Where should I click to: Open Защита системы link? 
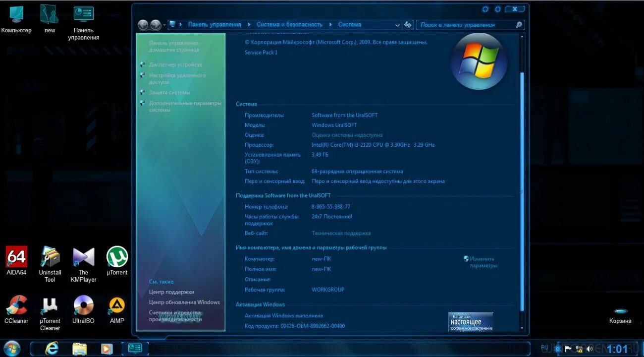point(169,92)
